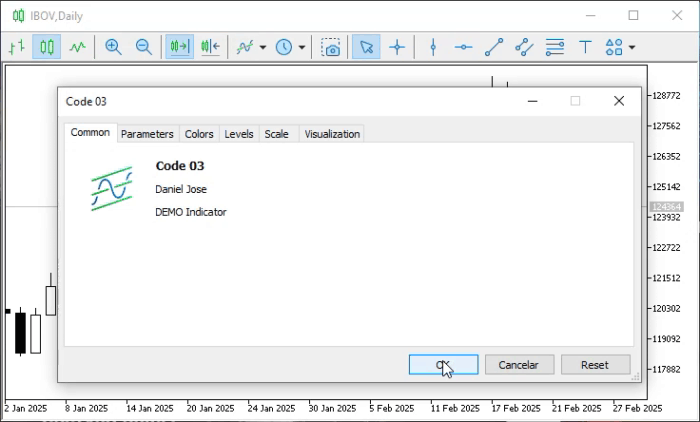Select the trendline drawing tool
700x422 pixels.
[x=494, y=47]
